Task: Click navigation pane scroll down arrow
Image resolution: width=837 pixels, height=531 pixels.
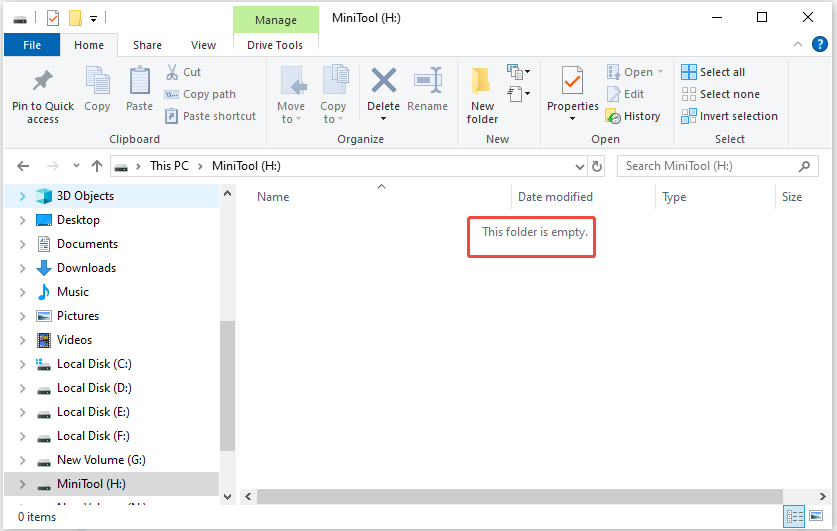Action: coord(227,497)
